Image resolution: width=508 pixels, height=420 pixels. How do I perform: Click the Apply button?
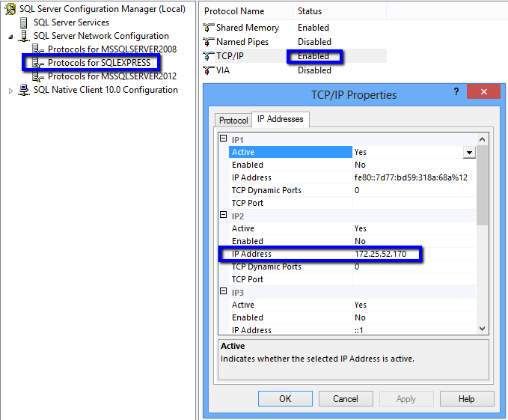pos(406,398)
